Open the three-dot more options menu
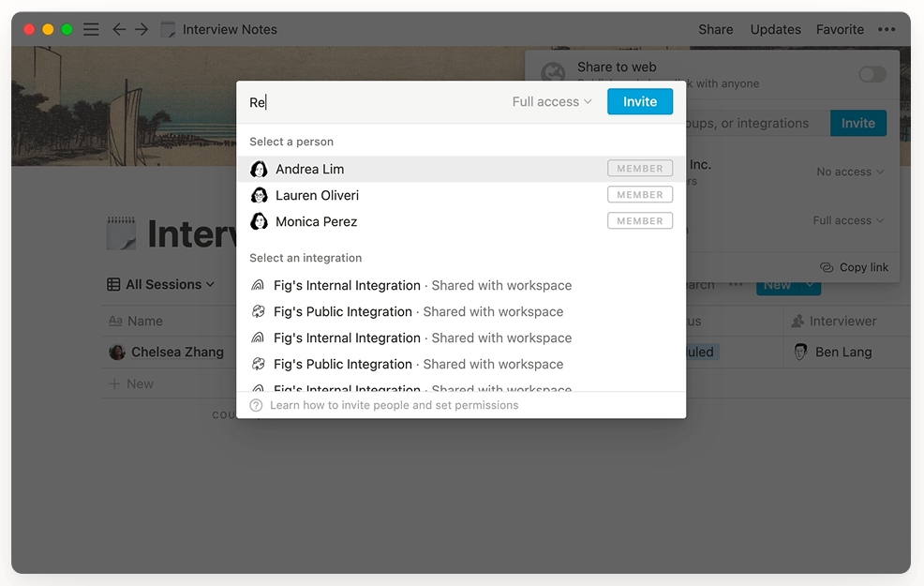Viewport: 924px width, 586px height. (887, 29)
